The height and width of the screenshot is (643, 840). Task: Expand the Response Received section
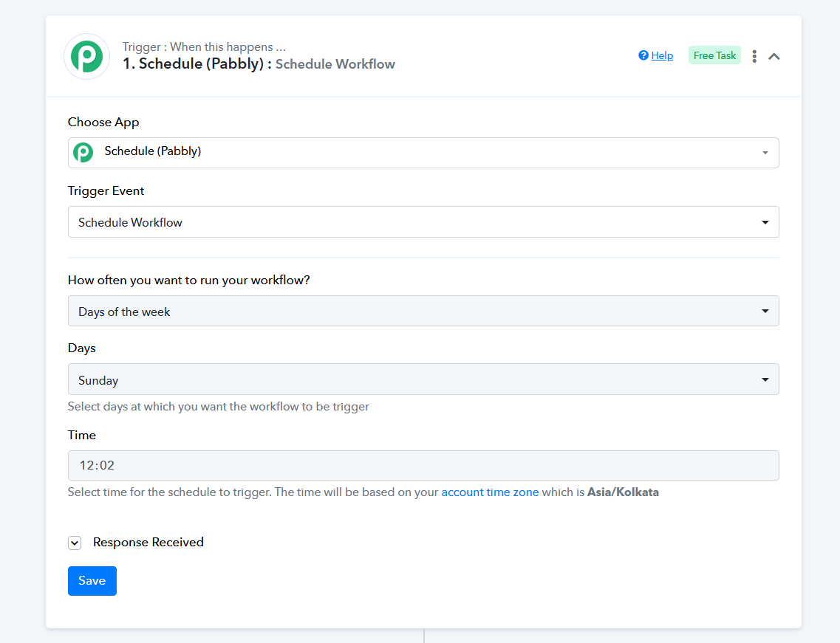(x=75, y=543)
